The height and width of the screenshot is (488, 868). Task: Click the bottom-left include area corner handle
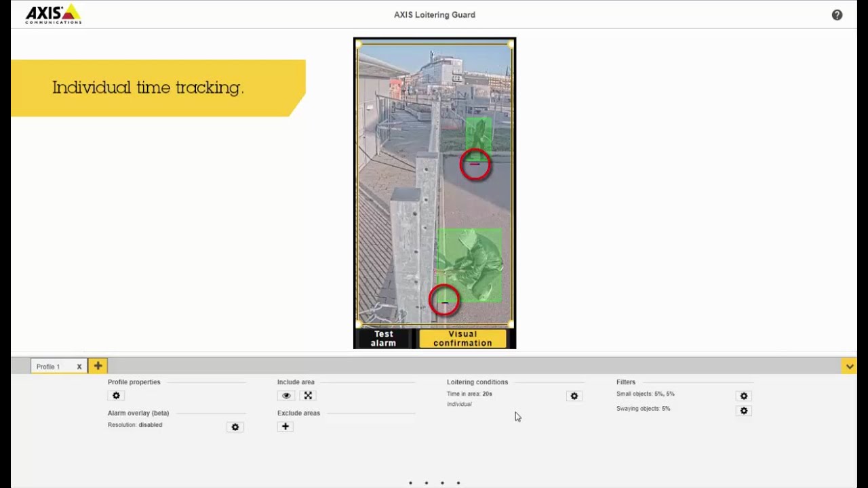pos(358,324)
